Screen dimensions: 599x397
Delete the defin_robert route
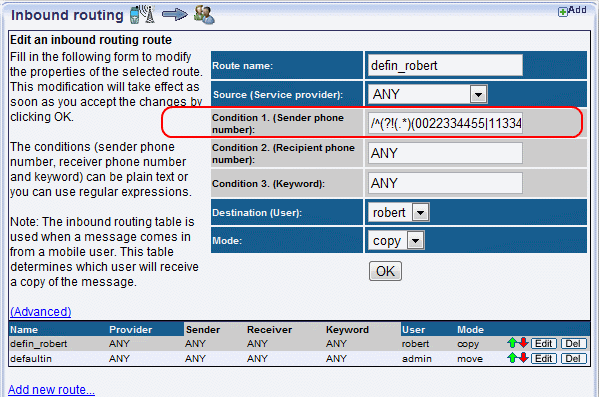[x=573, y=343]
